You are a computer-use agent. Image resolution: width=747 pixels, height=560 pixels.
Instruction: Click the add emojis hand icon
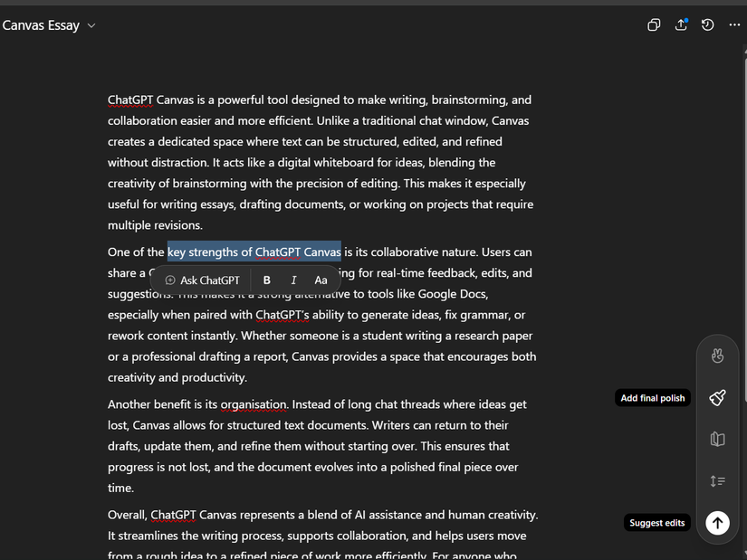717,356
